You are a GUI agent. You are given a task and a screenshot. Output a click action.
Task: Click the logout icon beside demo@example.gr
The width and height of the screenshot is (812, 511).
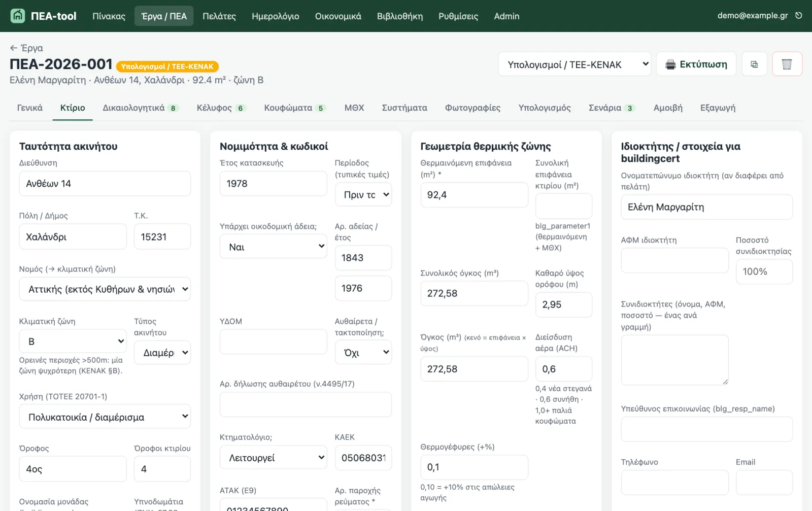(799, 16)
